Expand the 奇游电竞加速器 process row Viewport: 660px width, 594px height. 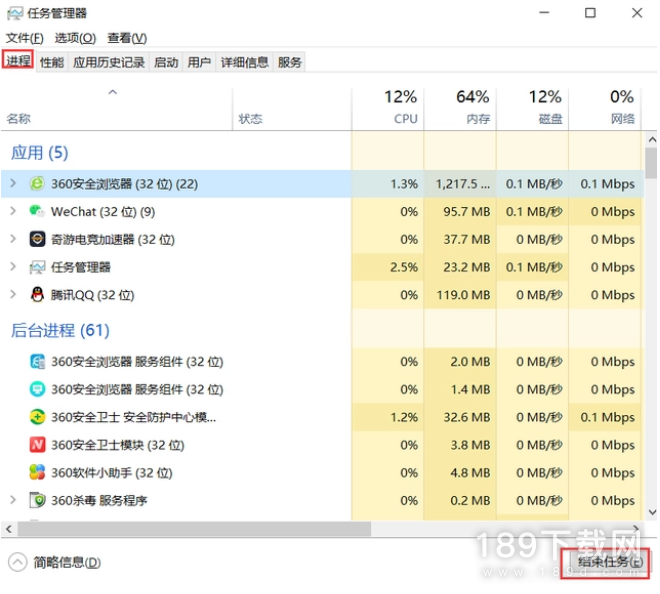pyautogui.click(x=13, y=239)
